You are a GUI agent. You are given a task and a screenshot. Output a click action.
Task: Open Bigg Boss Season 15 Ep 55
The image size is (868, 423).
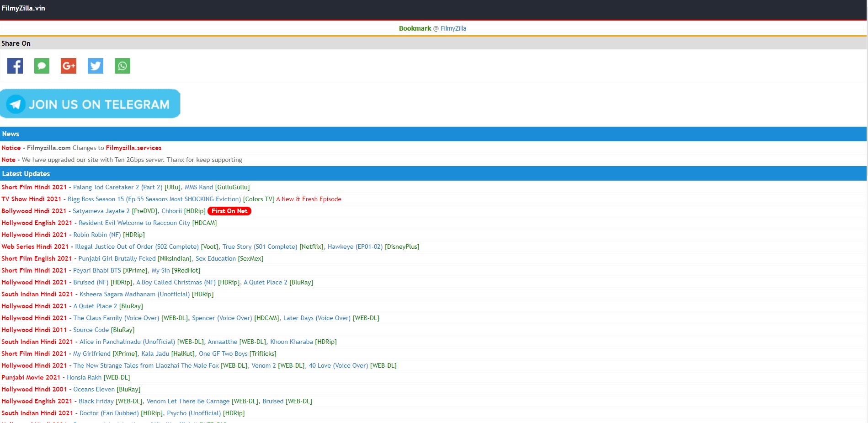[x=154, y=199]
